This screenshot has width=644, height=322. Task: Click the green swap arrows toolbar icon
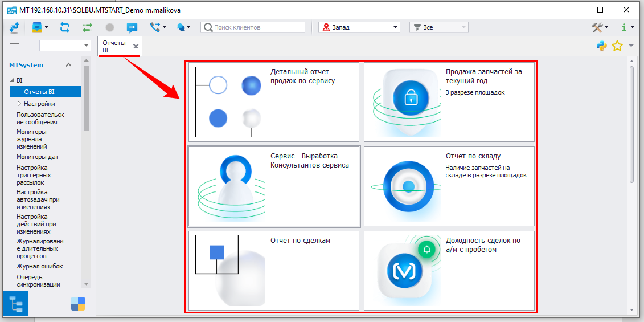tap(87, 27)
